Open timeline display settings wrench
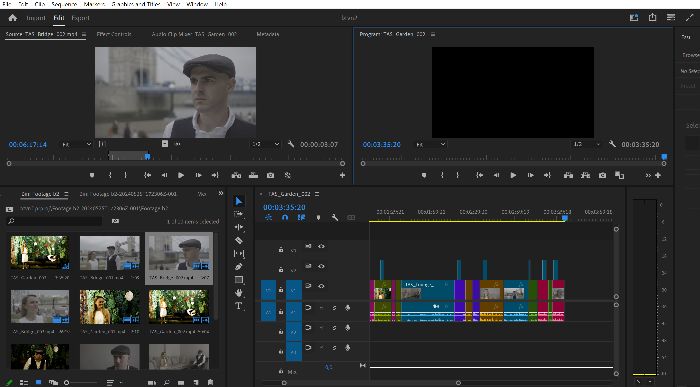The width and height of the screenshot is (700, 387). 335,217
